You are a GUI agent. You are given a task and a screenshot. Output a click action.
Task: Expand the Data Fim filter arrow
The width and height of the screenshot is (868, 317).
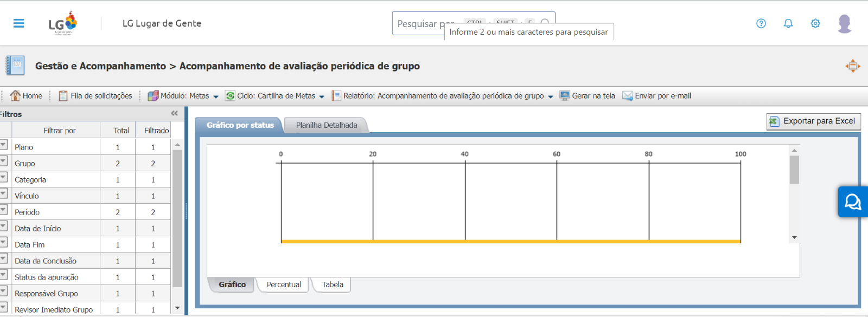tap(3, 242)
